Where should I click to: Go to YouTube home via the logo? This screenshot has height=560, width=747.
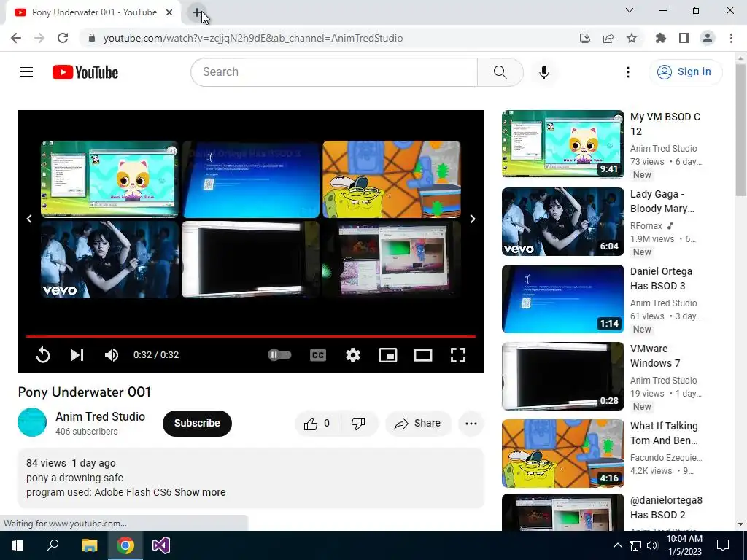[85, 72]
